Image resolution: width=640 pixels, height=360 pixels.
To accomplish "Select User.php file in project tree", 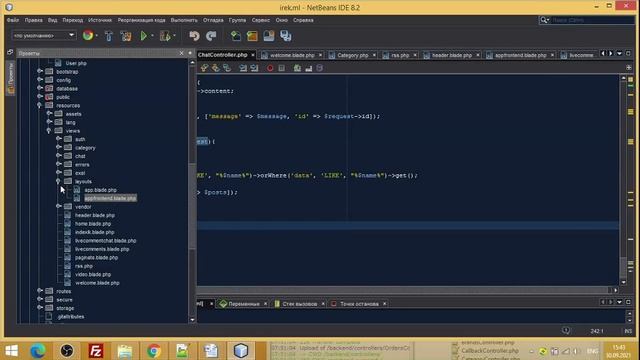I will coord(76,63).
